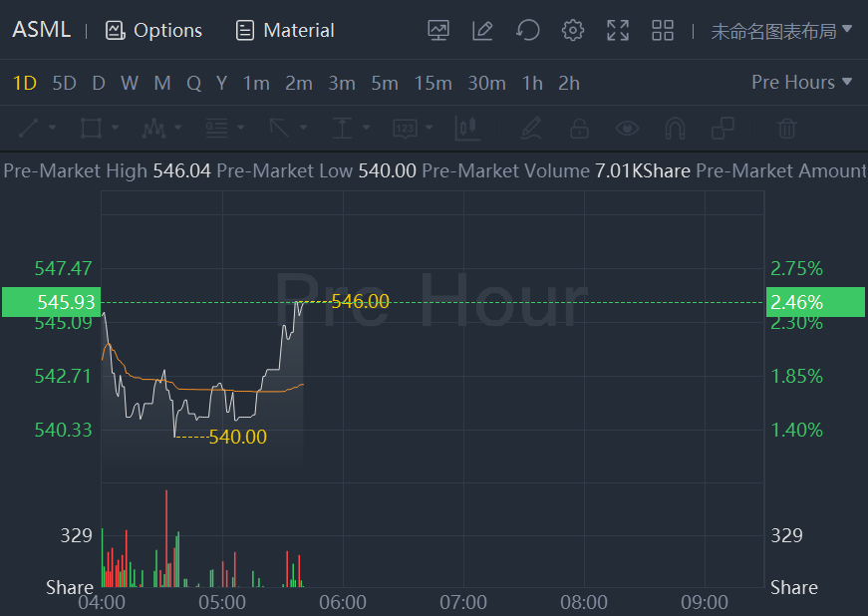868x616 pixels.
Task: Open the Options button
Action: point(153,31)
